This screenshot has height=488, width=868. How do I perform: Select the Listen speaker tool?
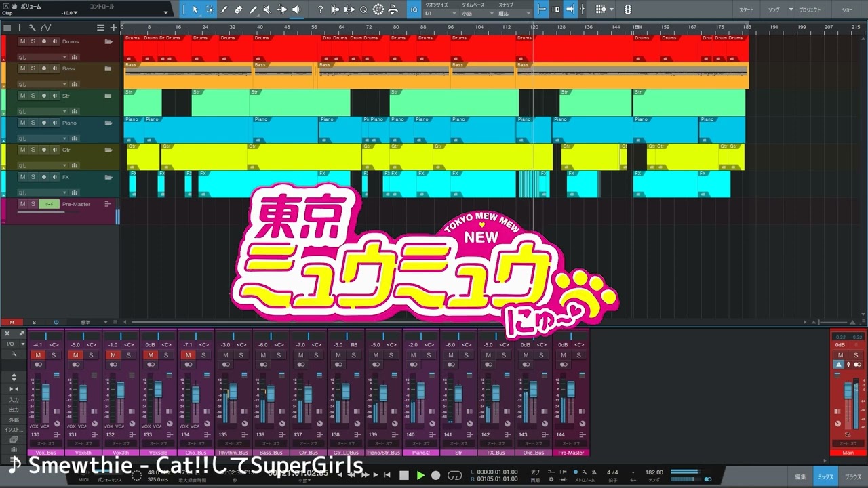click(296, 9)
